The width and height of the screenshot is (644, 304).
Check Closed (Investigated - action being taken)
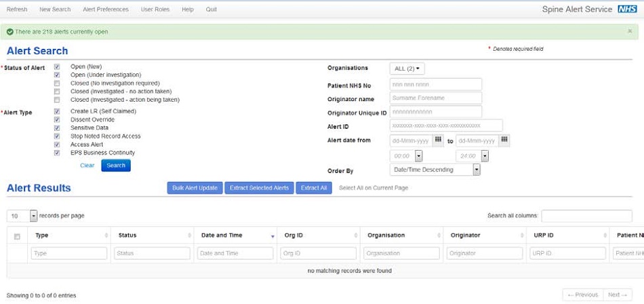[57, 100]
